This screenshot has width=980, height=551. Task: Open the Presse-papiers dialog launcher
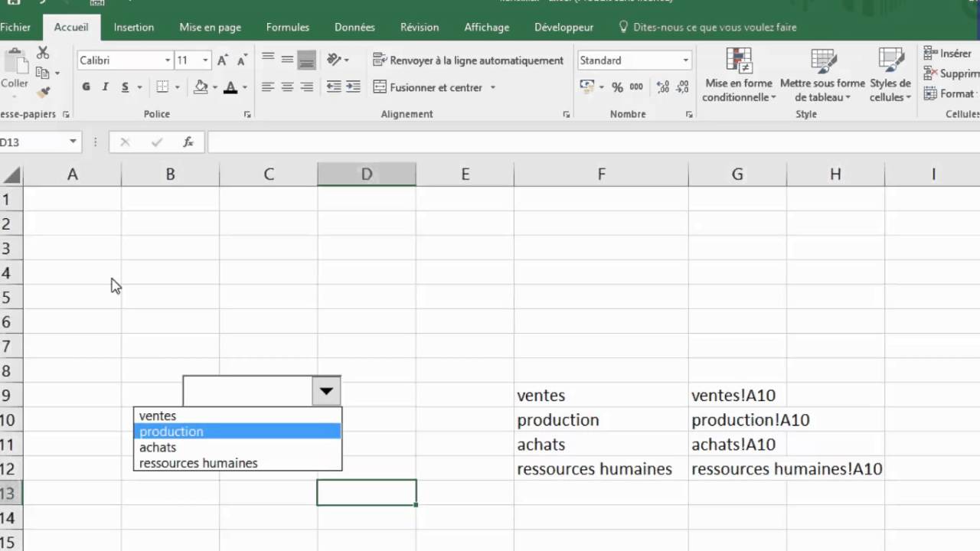coord(66,114)
